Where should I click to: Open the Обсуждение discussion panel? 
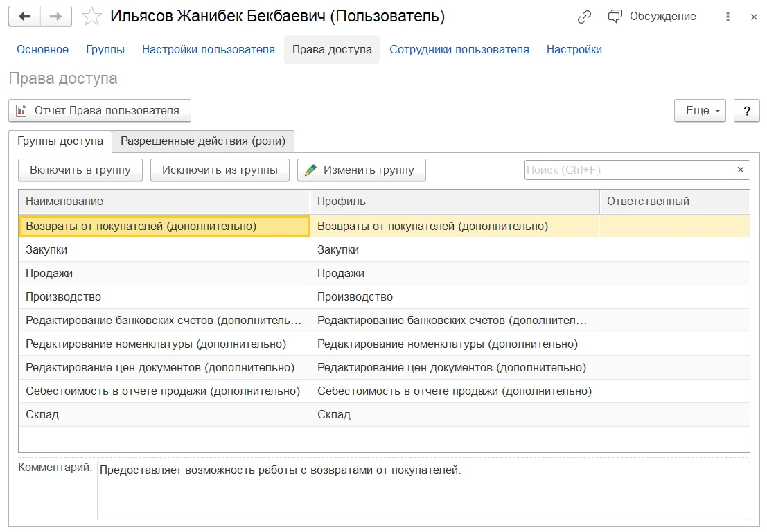652,17
